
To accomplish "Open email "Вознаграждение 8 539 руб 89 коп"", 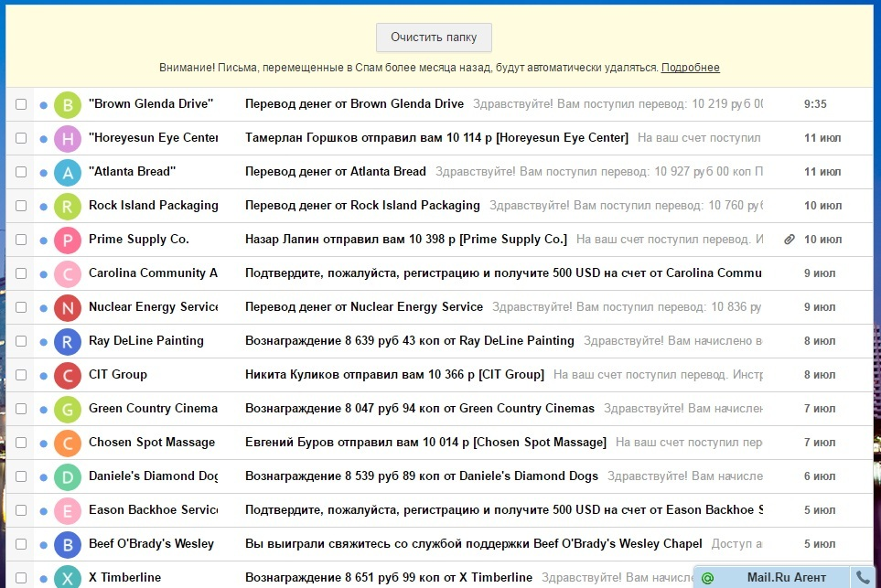I will click(x=422, y=476).
